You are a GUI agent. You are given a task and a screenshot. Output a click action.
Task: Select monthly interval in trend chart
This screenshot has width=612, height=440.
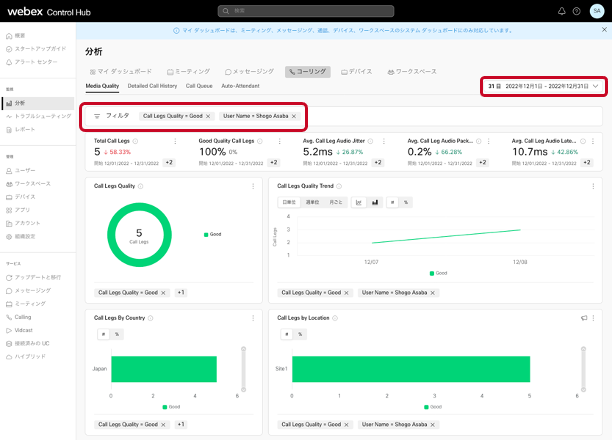[x=336, y=202]
